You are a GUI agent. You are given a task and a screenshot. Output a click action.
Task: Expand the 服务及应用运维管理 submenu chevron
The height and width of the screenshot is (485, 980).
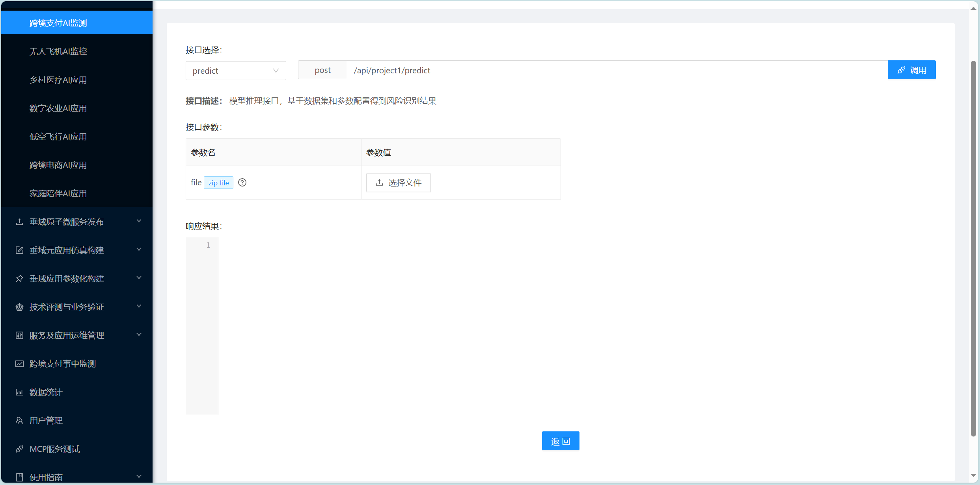(x=139, y=335)
